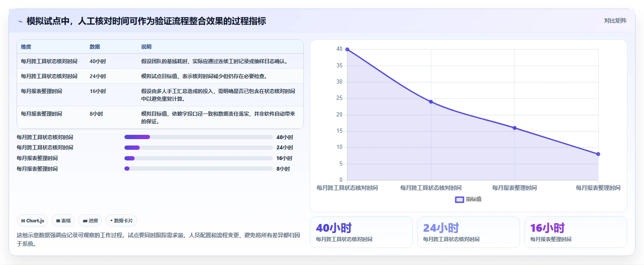This screenshot has width=644, height=265.
Task: Click the chart data point at value 40
Action: point(347,50)
